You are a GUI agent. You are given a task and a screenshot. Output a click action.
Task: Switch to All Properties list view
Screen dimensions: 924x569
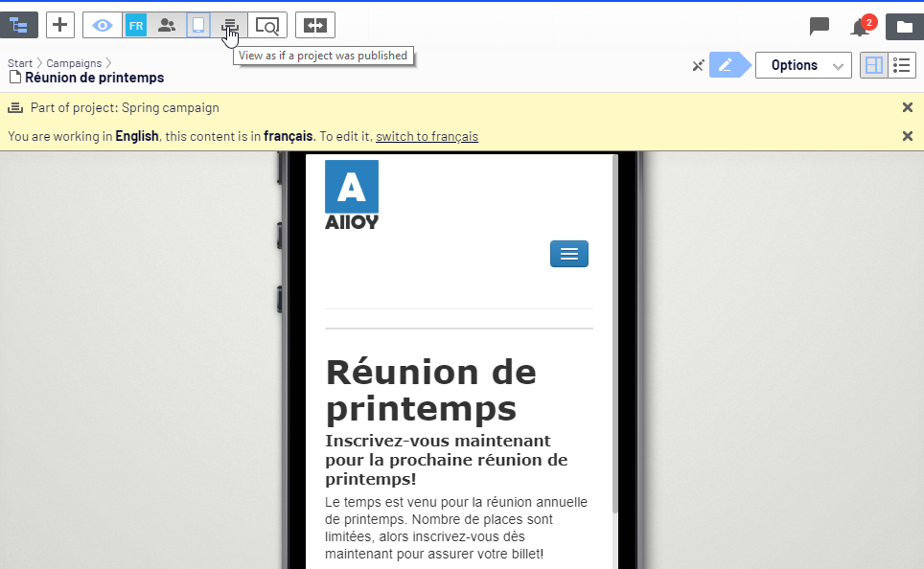pyautogui.click(x=900, y=65)
